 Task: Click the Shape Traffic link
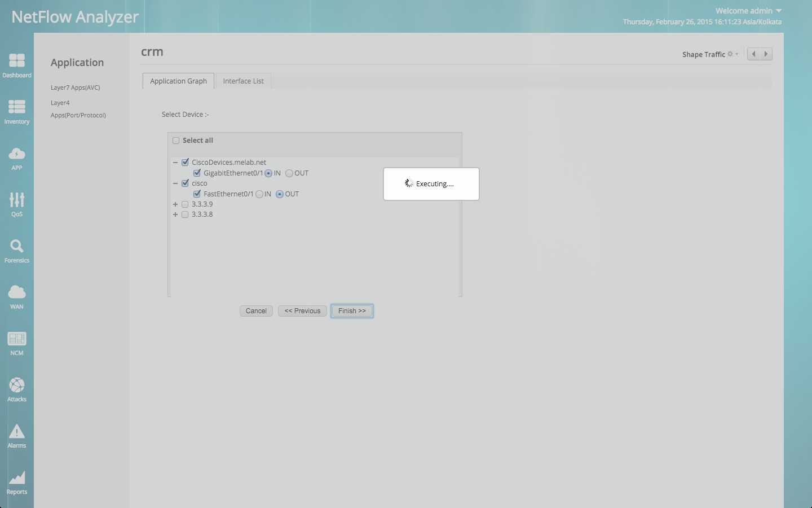(x=704, y=54)
